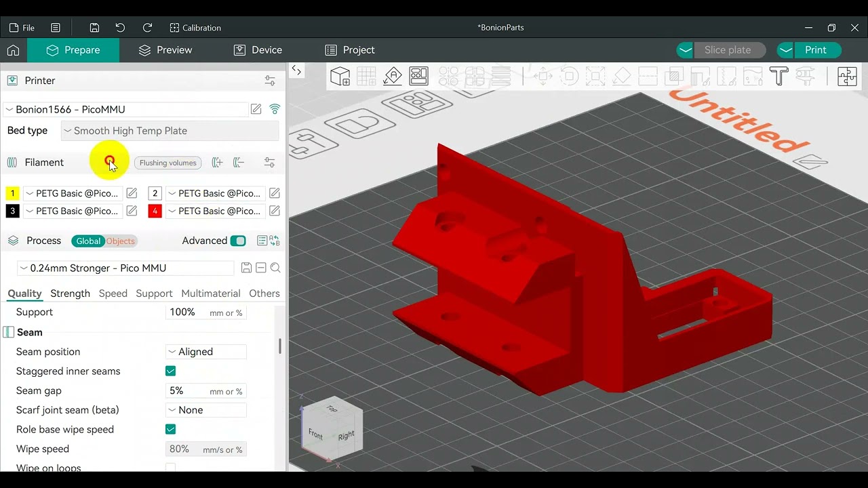Open the Strength settings tab
Image resolution: width=868 pixels, height=488 pixels.
(x=70, y=293)
